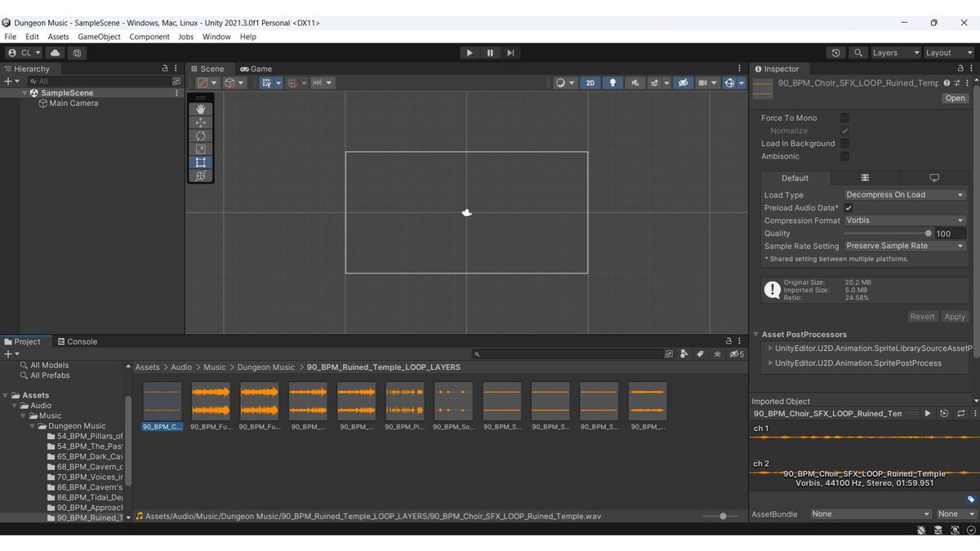
Task: Toggle scene lighting bulb icon
Action: coord(612,82)
